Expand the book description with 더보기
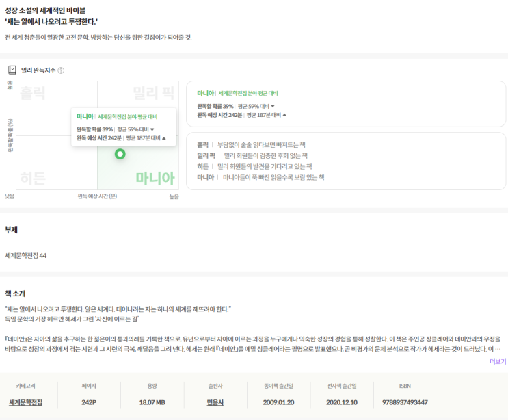 click(498, 361)
